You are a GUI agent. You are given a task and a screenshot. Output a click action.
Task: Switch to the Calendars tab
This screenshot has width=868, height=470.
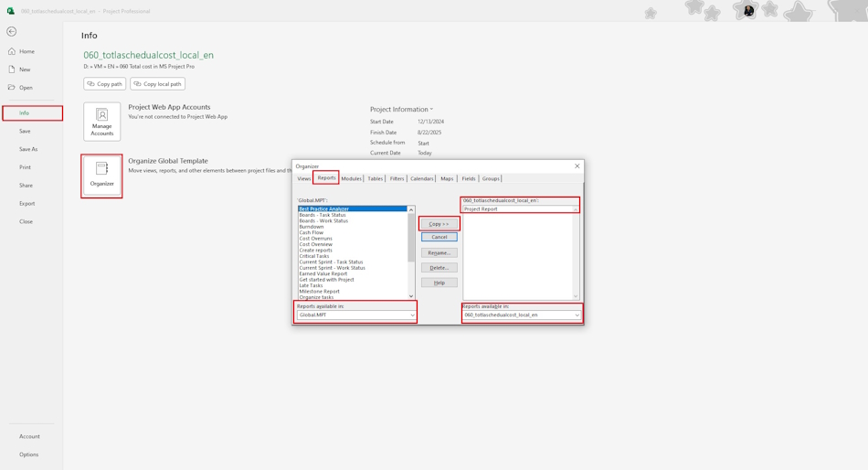(422, 178)
